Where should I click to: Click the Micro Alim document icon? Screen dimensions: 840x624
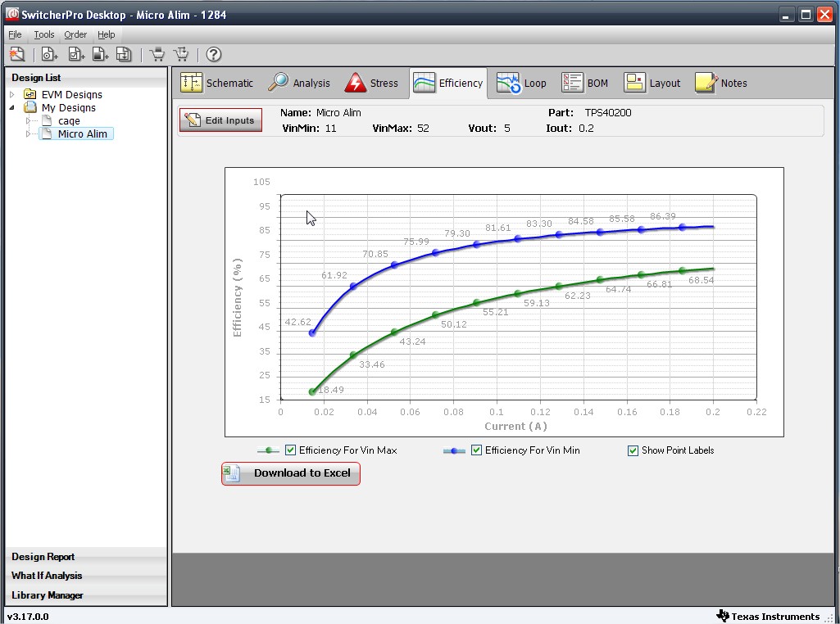click(47, 133)
